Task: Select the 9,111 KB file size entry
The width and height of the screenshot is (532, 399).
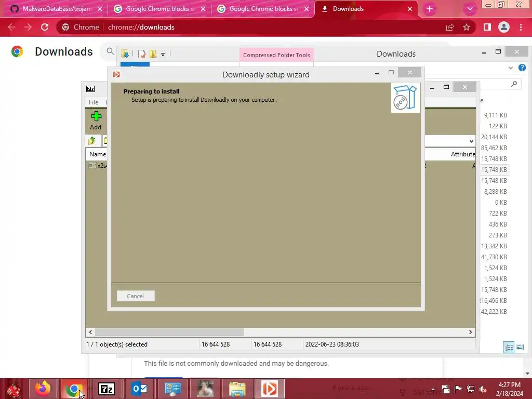Action: pyautogui.click(x=495, y=115)
